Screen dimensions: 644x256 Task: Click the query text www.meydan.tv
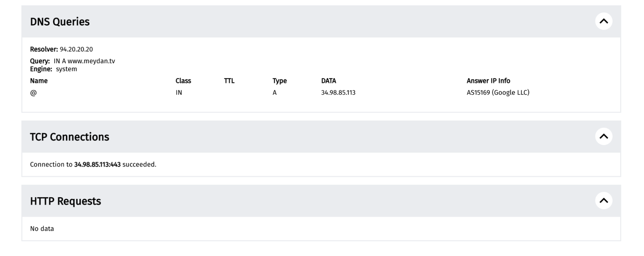coord(91,61)
